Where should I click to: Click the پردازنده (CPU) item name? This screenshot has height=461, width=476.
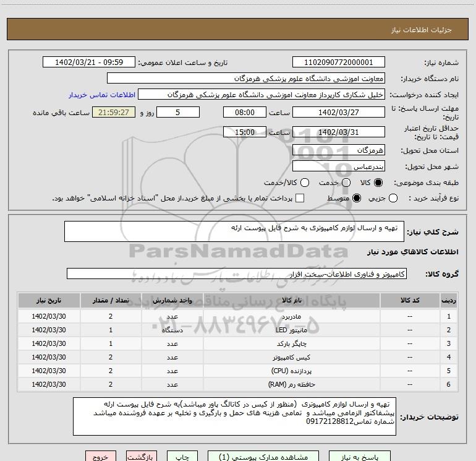(291, 371)
